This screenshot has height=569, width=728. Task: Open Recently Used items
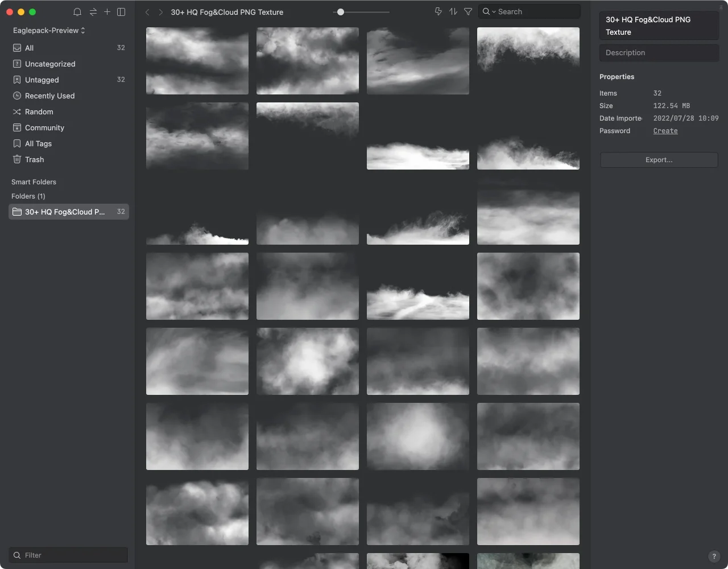69,96
